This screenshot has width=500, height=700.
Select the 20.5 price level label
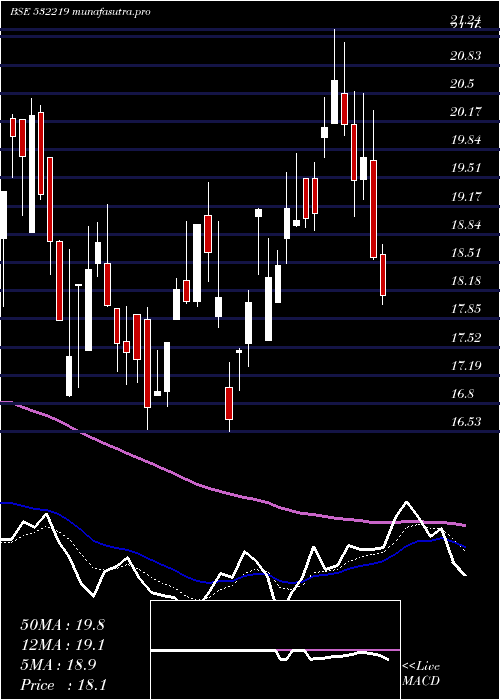pos(461,84)
